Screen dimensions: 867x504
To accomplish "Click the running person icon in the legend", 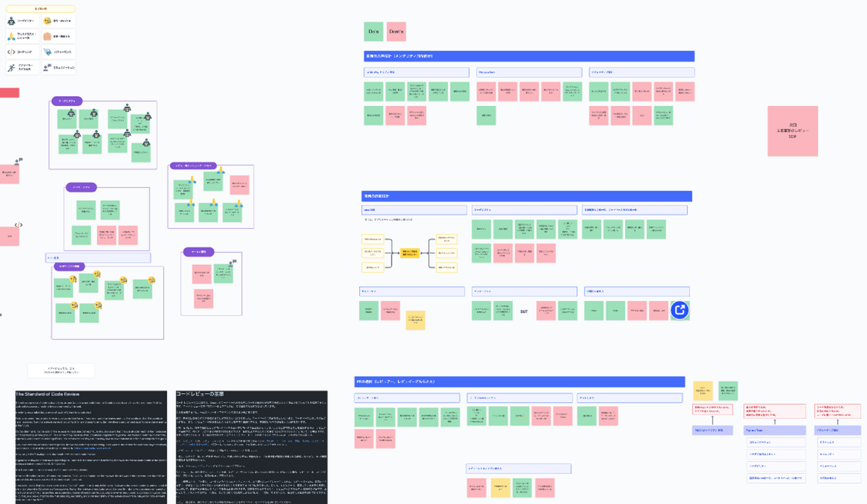I will pos(12,67).
